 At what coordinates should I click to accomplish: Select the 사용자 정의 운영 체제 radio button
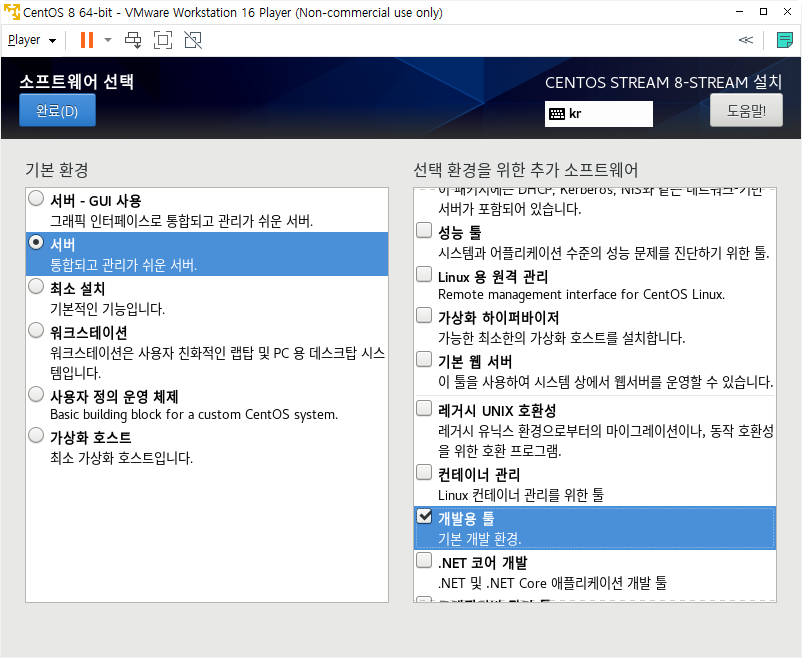(x=36, y=394)
